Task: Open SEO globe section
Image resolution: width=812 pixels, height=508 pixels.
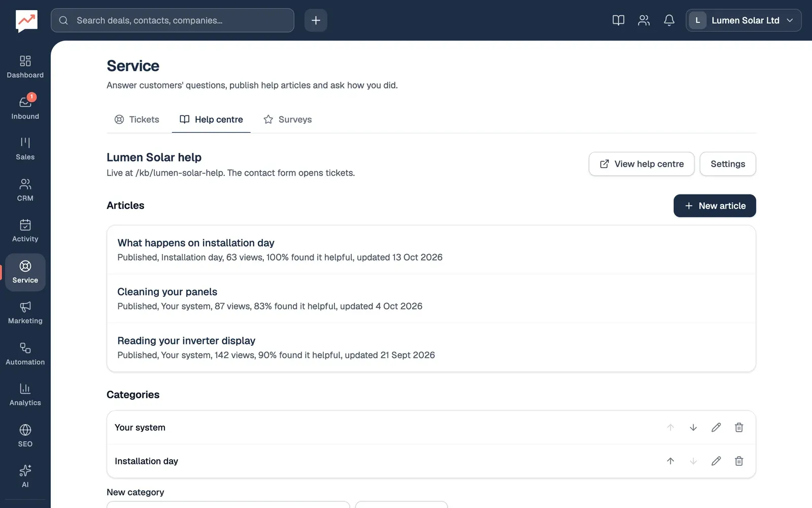Action: [25, 436]
